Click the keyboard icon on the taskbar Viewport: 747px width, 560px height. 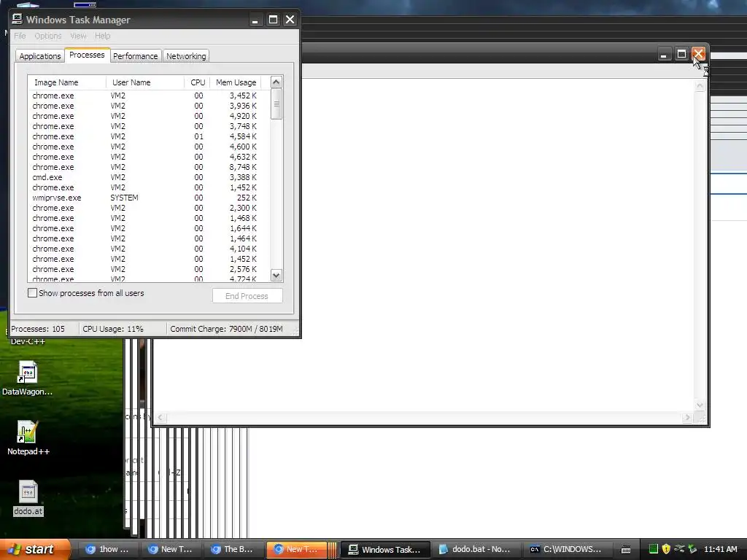point(626,550)
